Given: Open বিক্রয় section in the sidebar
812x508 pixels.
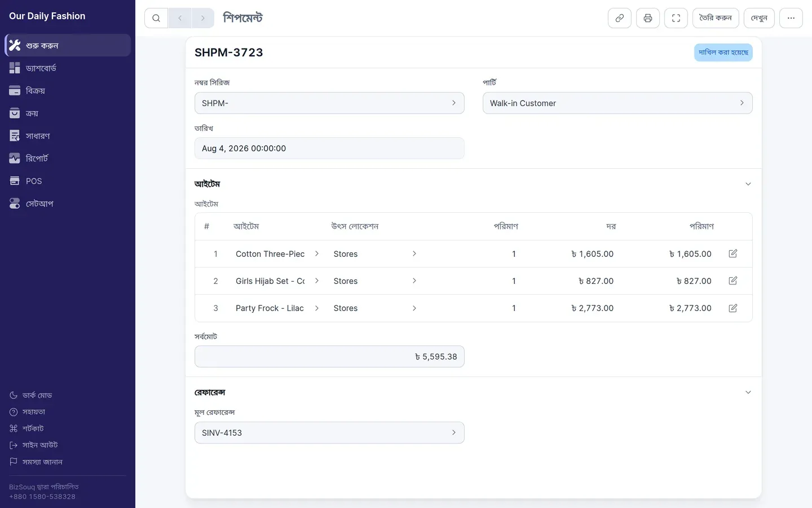Looking at the screenshot, I should tap(68, 90).
